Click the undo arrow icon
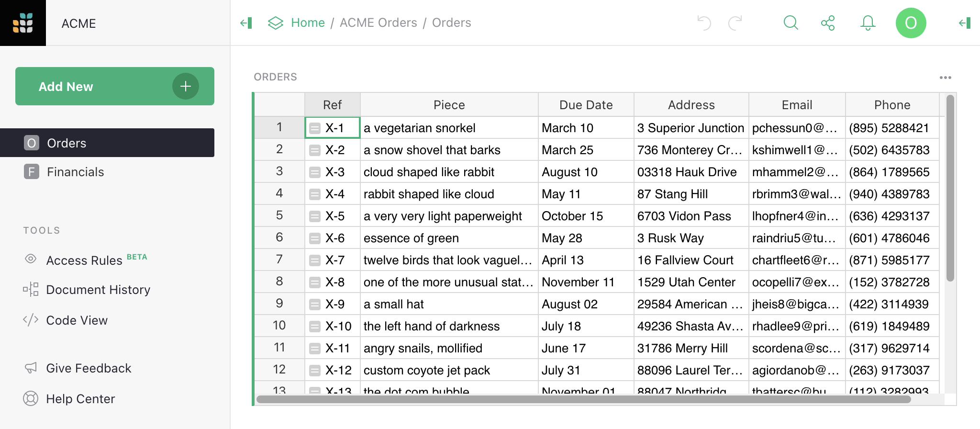This screenshot has width=980, height=429. (x=704, y=23)
